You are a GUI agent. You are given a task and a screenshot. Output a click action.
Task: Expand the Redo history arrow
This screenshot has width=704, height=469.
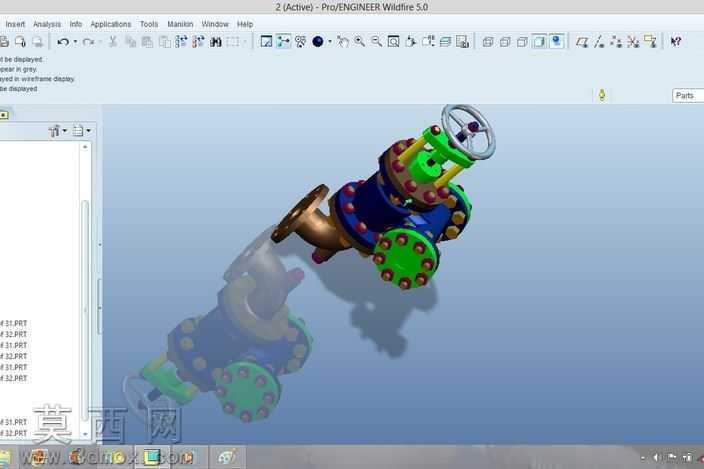100,42
